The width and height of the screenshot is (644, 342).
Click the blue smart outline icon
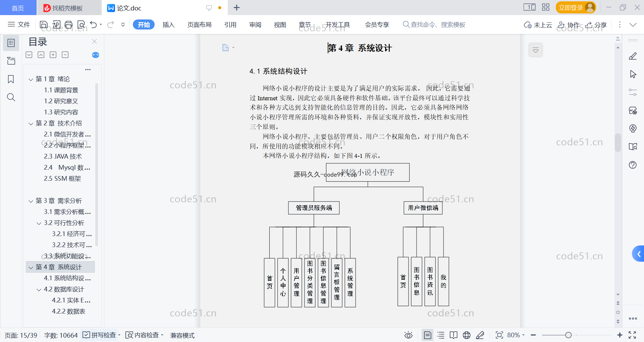96,55
